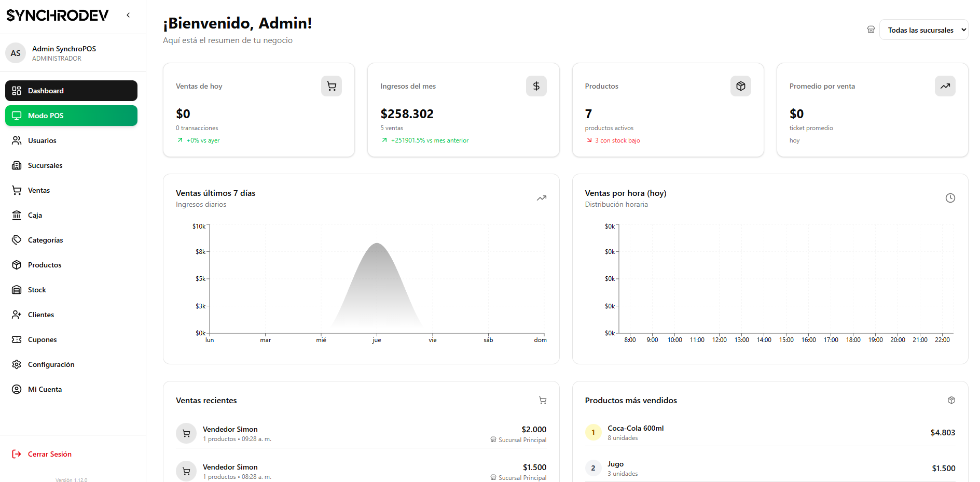This screenshot has width=980, height=482.
Task: Click the SYNCHRODEV logo
Action: tap(57, 15)
